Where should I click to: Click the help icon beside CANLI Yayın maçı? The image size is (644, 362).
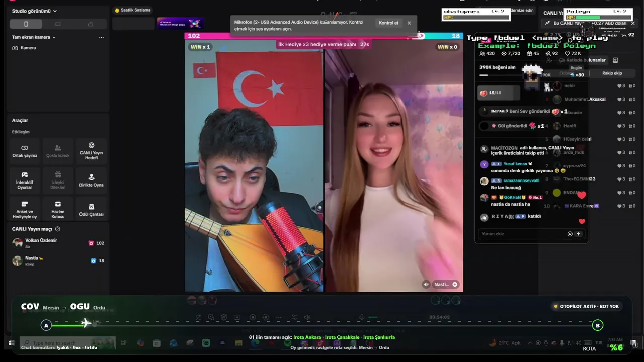click(x=58, y=229)
